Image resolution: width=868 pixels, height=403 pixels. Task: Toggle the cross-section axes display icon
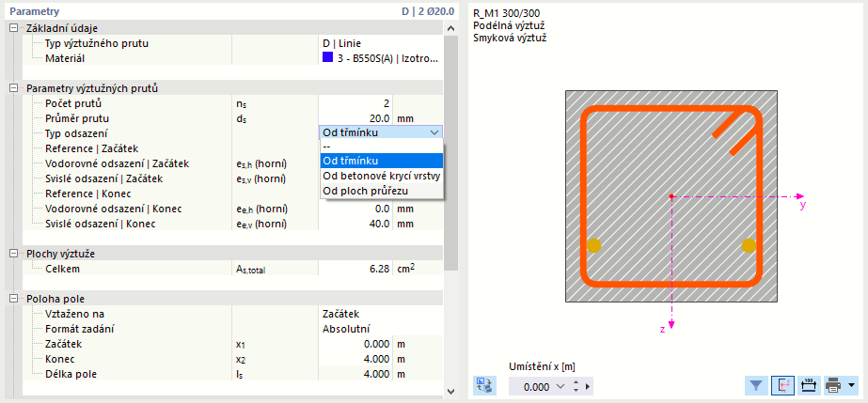tap(782, 385)
